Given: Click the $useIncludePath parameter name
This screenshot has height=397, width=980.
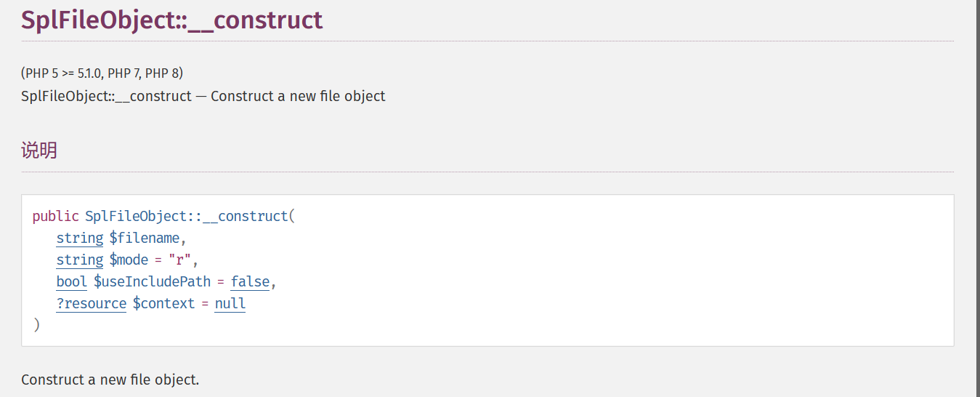Looking at the screenshot, I should pyautogui.click(x=152, y=282).
